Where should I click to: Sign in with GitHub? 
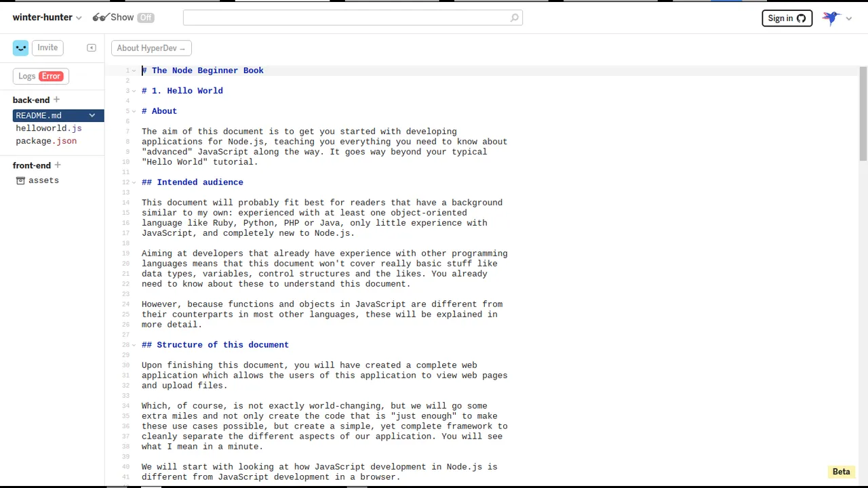coord(787,18)
